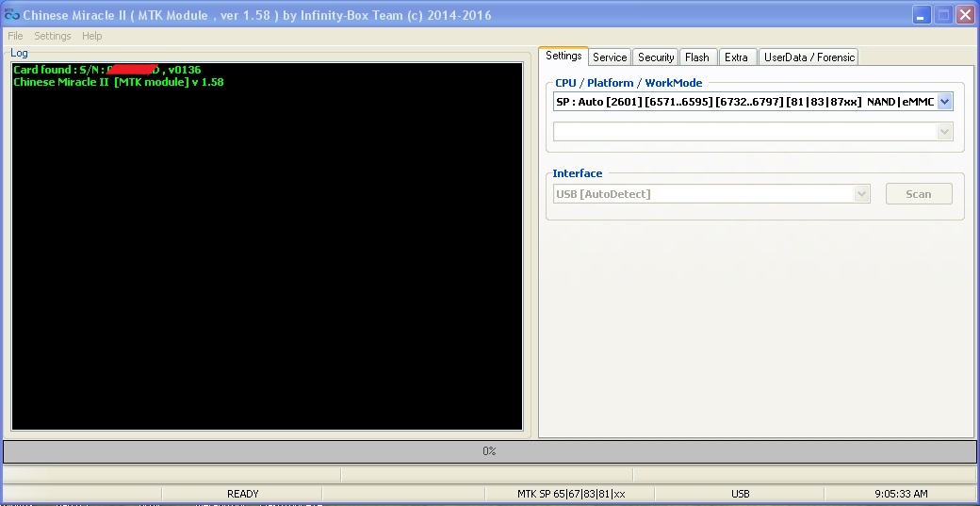Click the Log panel label
Image resolution: width=980 pixels, height=506 pixels.
(19, 53)
